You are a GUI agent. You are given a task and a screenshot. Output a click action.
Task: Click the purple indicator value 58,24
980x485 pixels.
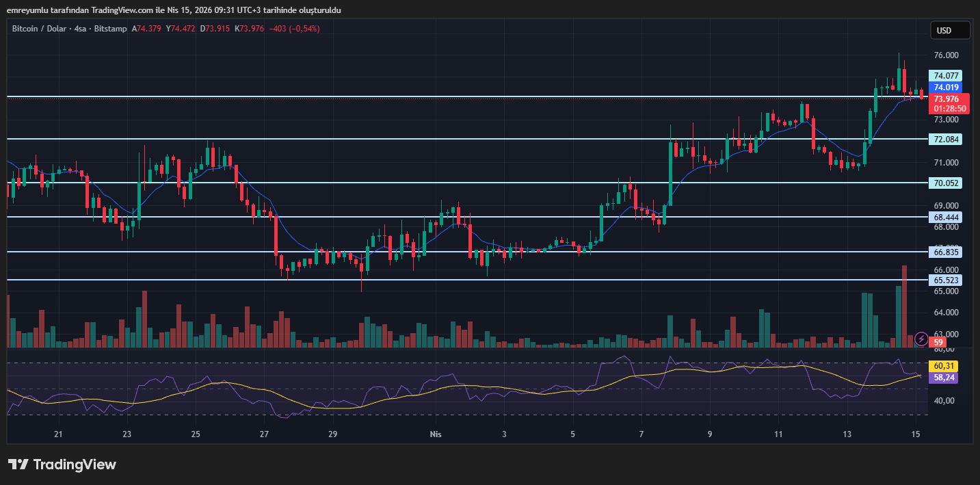tap(945, 378)
